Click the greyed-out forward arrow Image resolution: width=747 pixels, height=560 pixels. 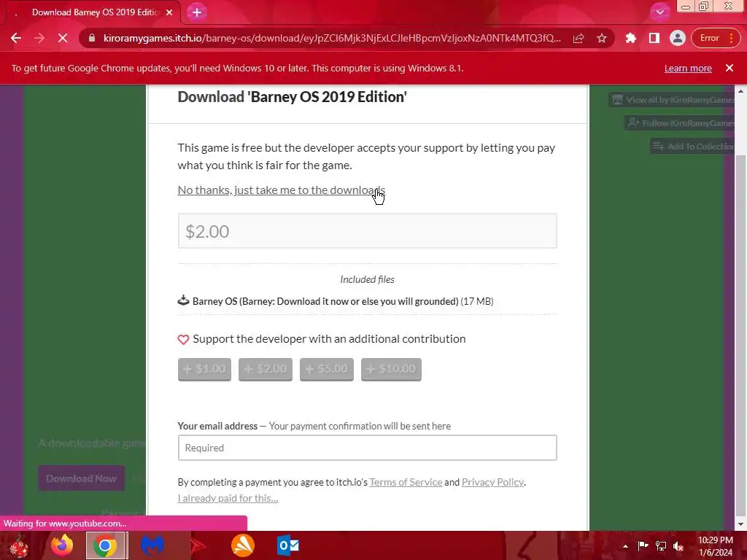point(39,38)
